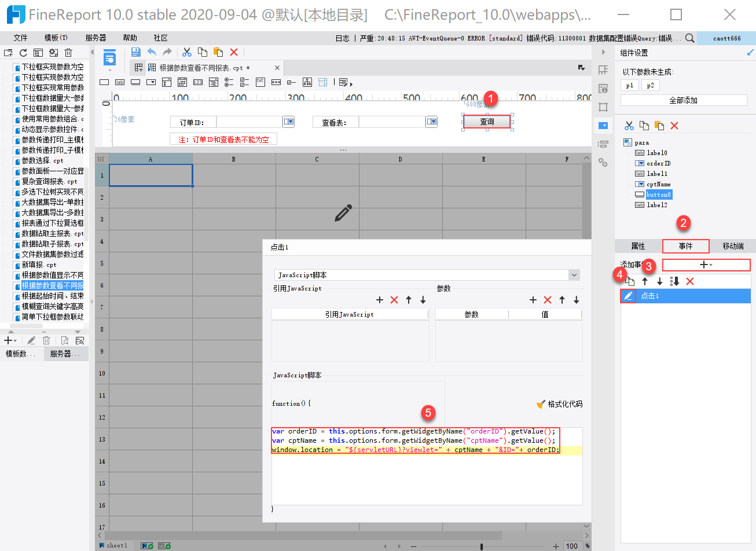The width and height of the screenshot is (756, 551).
Task: Open the caott666 account label
Action: [x=727, y=38]
